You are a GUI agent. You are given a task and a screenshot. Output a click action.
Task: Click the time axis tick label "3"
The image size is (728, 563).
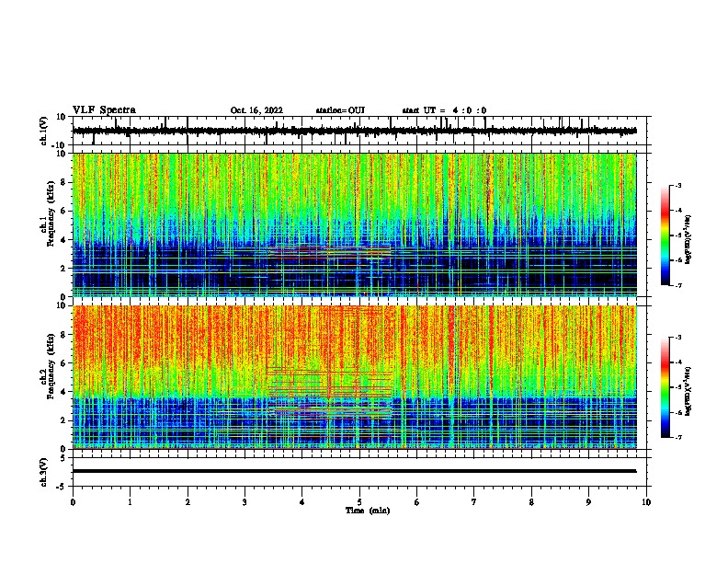click(245, 502)
